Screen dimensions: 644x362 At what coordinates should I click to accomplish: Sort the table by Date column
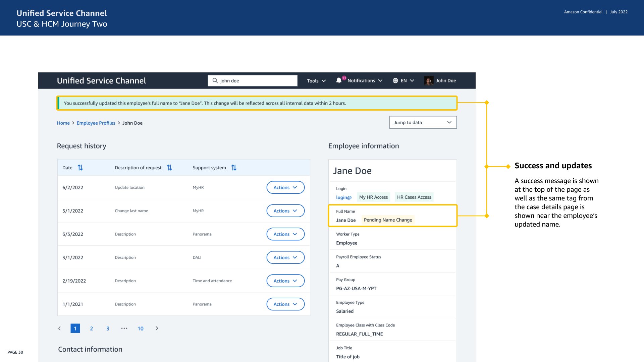point(80,168)
